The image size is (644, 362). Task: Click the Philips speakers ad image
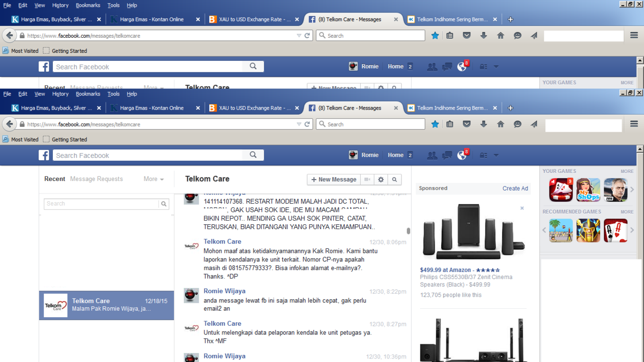pos(473,231)
